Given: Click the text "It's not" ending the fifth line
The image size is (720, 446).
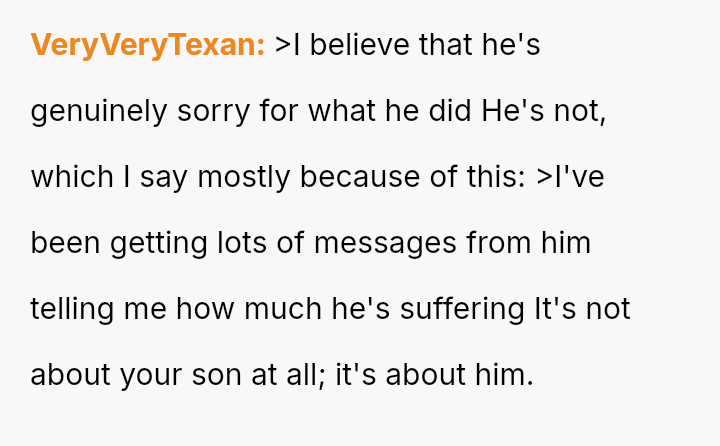Looking at the screenshot, I should [582, 309].
